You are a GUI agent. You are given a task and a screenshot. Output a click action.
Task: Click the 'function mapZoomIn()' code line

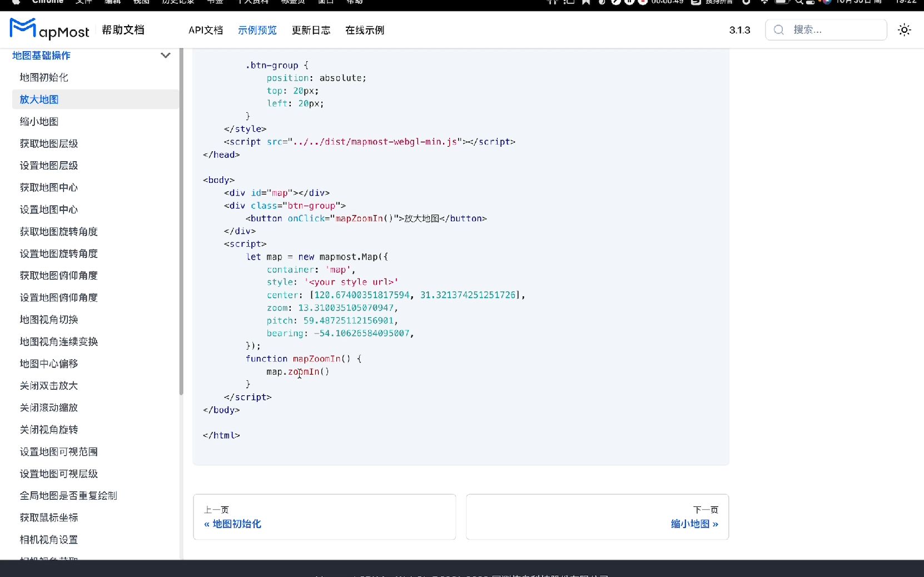click(304, 359)
